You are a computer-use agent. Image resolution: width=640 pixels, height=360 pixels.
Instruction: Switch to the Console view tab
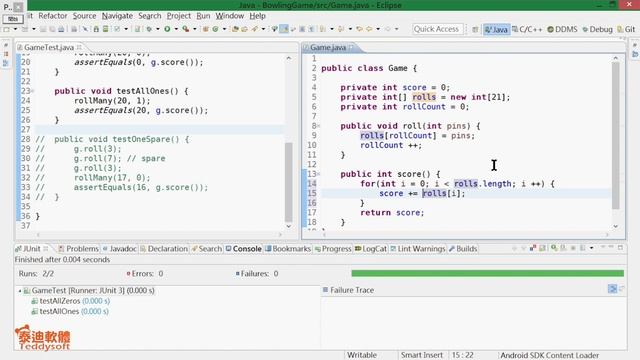tap(244, 249)
